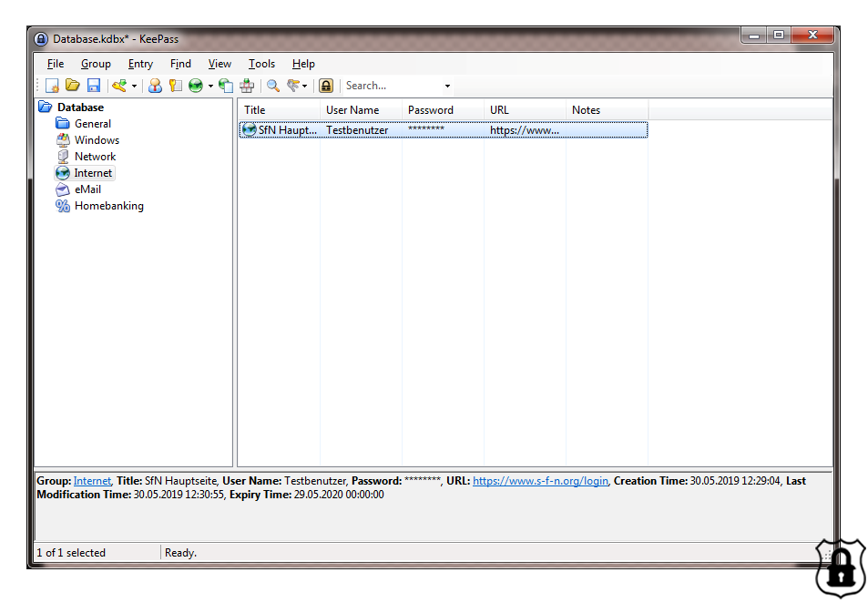Click the Add Entry key icon
Screen dimensions: 868x603
point(119,86)
